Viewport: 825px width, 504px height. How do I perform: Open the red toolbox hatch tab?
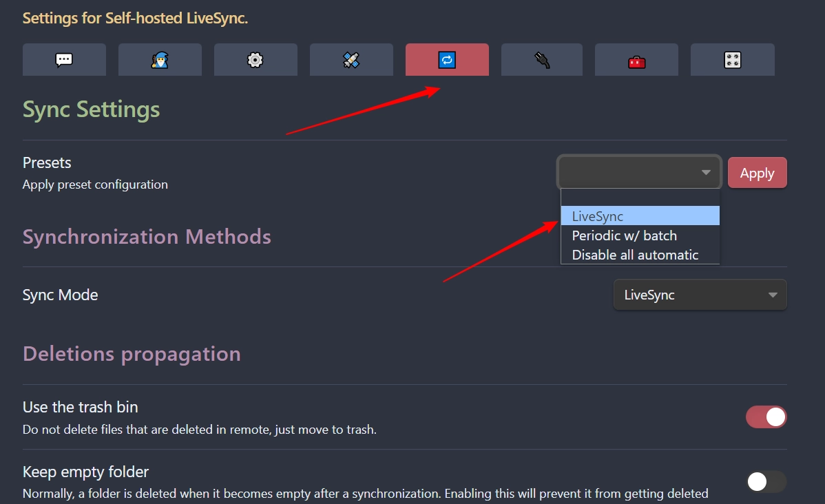(636, 59)
